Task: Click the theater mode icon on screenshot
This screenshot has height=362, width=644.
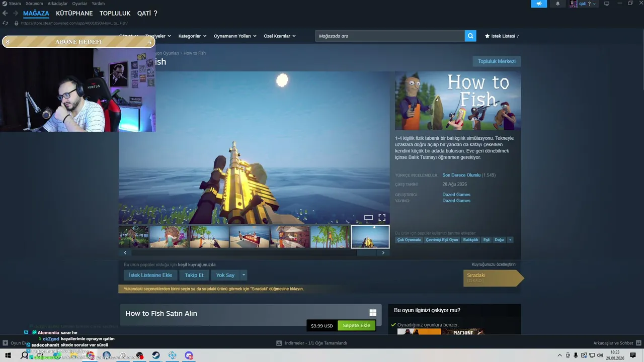Action: tap(368, 218)
